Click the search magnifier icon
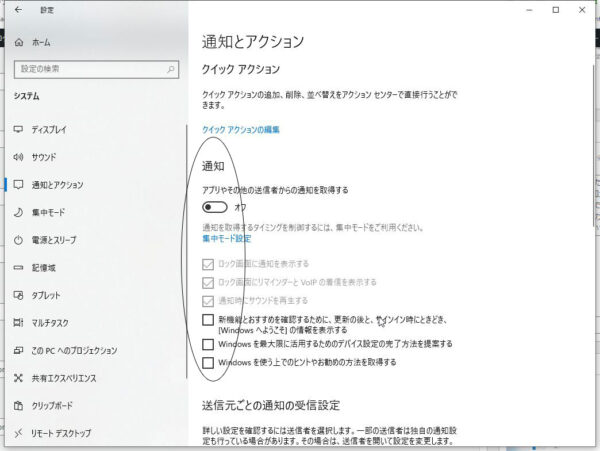 tap(171, 69)
